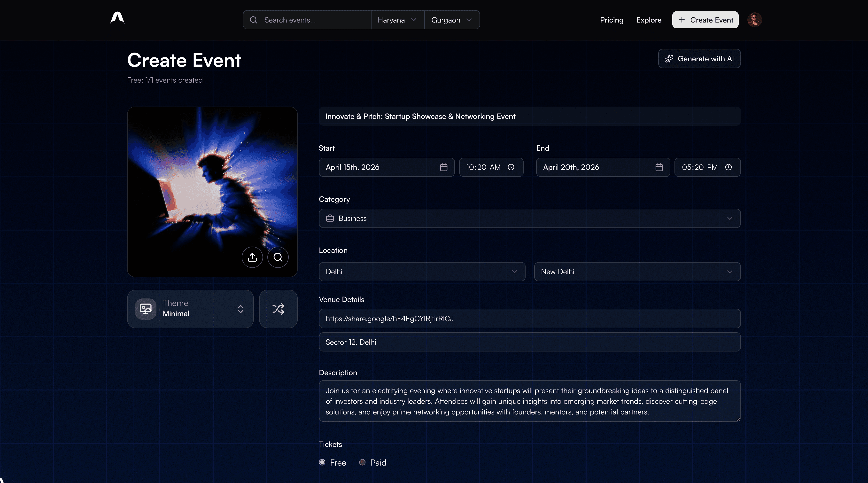This screenshot has height=483, width=868.
Task: Click the search icon in the search bar
Action: click(x=254, y=20)
